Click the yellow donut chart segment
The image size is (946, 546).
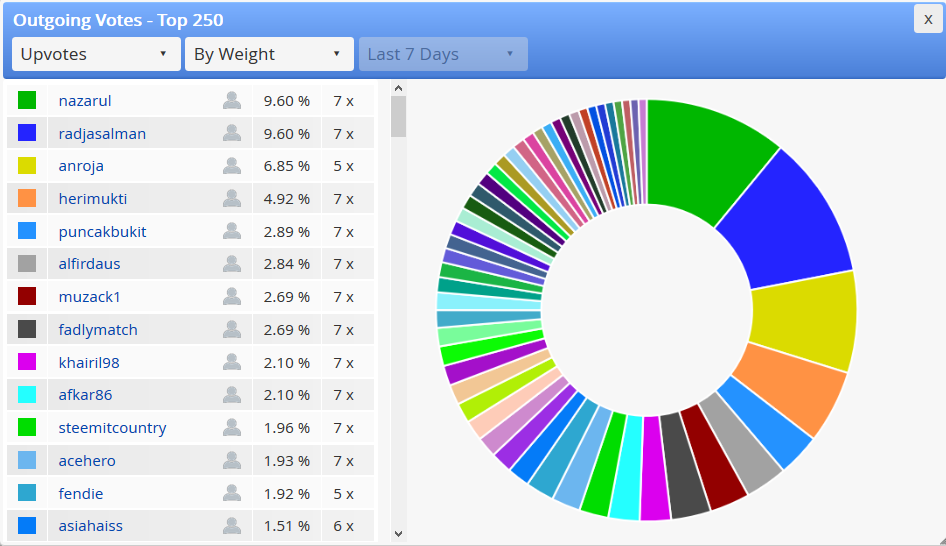point(804,320)
